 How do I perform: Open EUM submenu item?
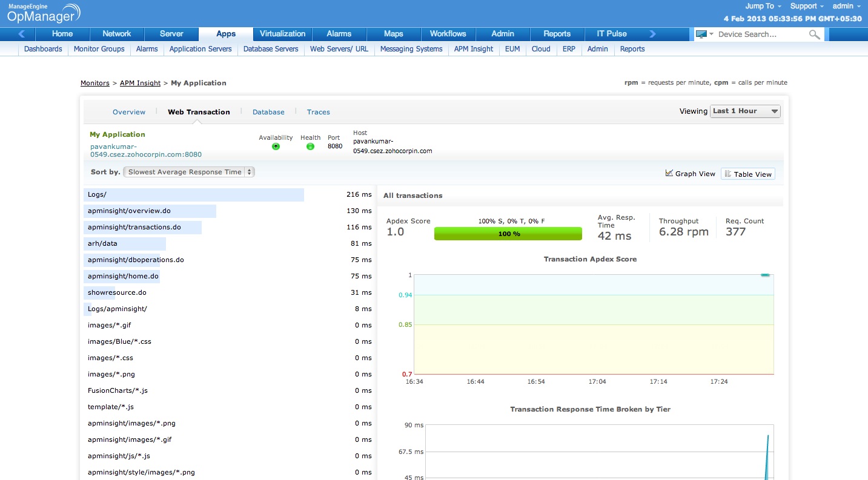point(512,49)
